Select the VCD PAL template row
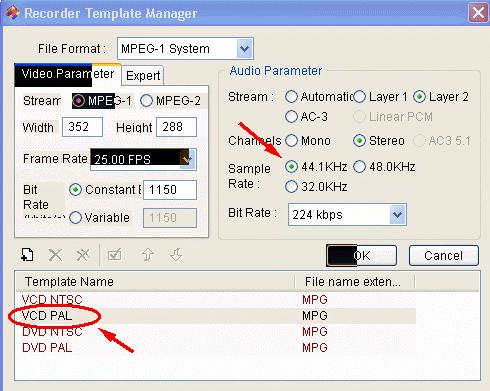Viewport: 490px width, 391px height. coord(216,316)
